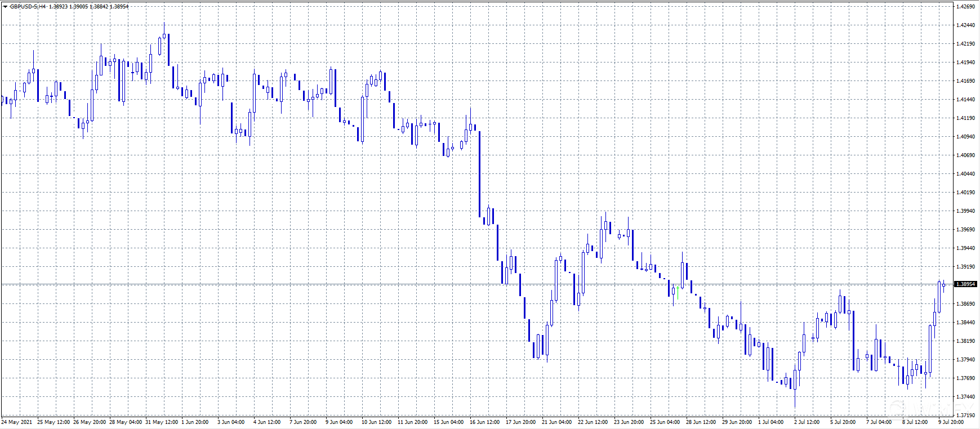Click the 2 Jul 12:00 time label
Viewport: 980px width, 429px height.
tap(807, 422)
